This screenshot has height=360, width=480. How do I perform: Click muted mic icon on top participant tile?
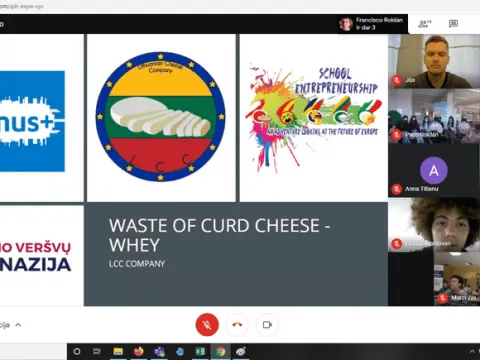[x=397, y=80]
